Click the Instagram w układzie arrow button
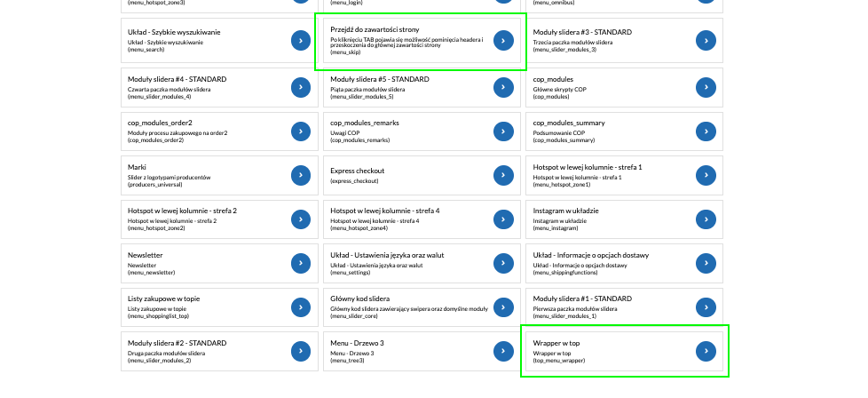The image size is (868, 398). pyautogui.click(x=706, y=219)
